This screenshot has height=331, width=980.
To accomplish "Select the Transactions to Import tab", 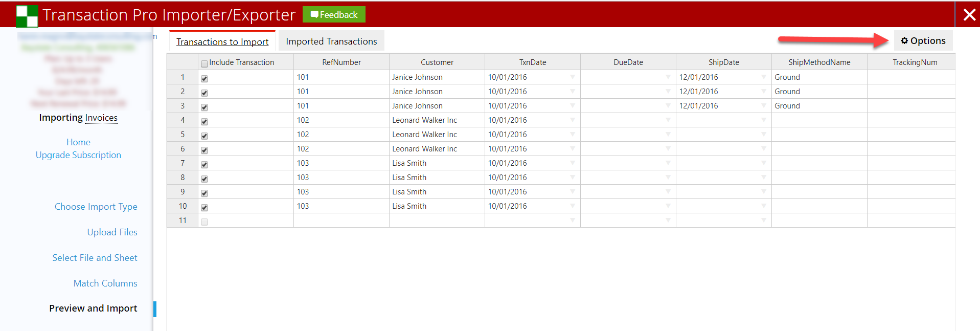I will 222,42.
